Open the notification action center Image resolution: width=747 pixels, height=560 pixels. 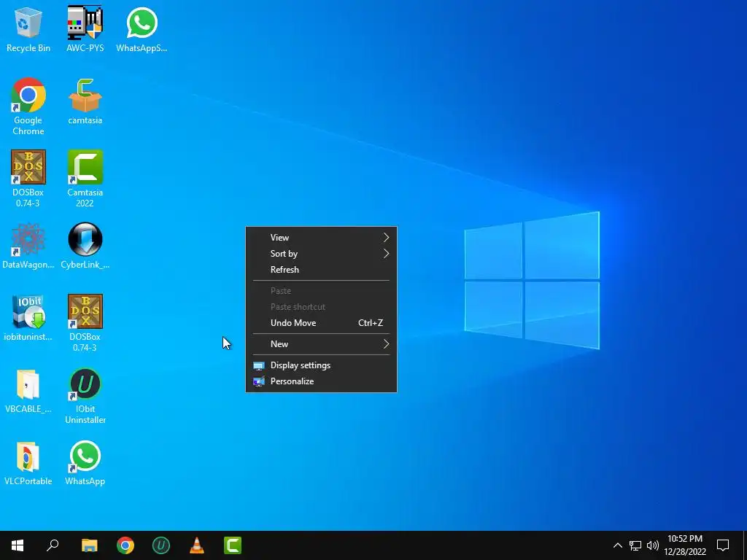(723, 545)
